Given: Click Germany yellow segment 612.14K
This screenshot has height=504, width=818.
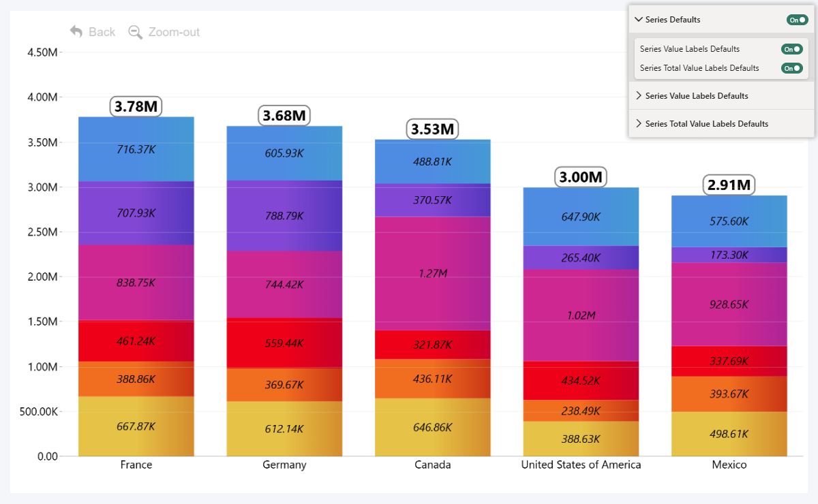Looking at the screenshot, I should pyautogui.click(x=284, y=429).
